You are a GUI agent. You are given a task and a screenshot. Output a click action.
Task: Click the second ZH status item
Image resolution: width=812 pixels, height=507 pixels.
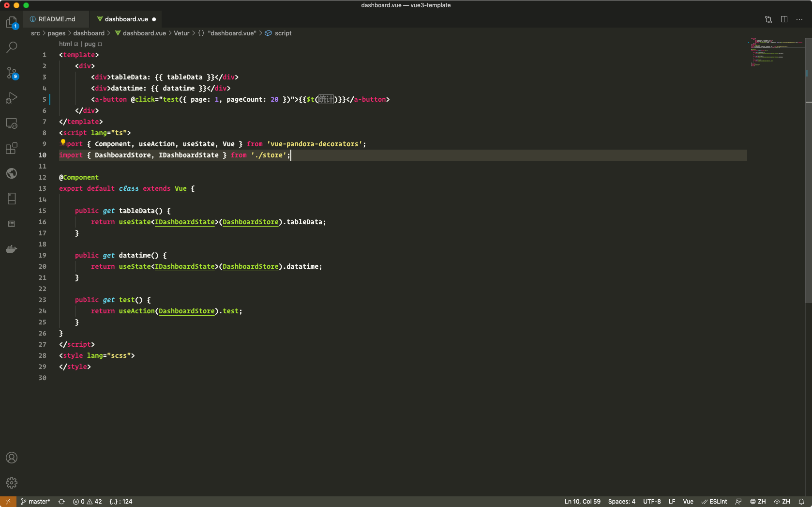click(782, 502)
